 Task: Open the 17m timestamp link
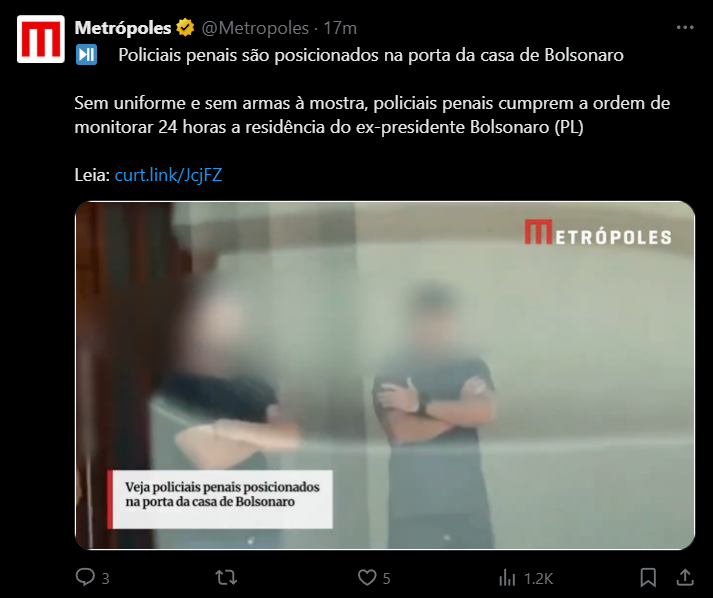click(340, 28)
